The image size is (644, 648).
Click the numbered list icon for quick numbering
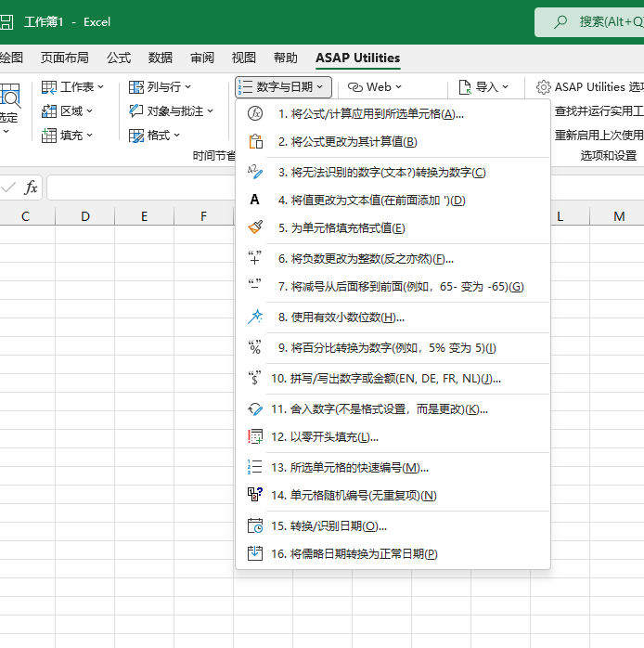click(x=254, y=467)
